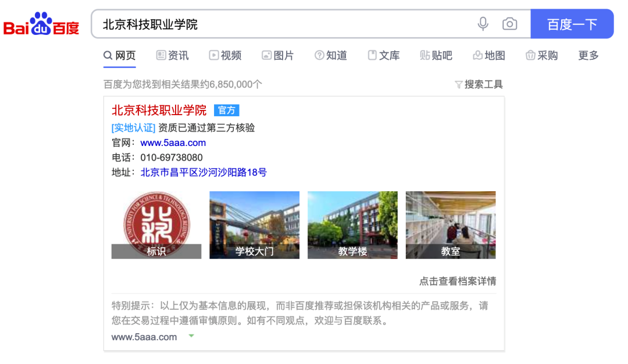Image resolution: width=628 pixels, height=364 pixels.
Task: Switch to the 资讯 tab
Action: 173,55
